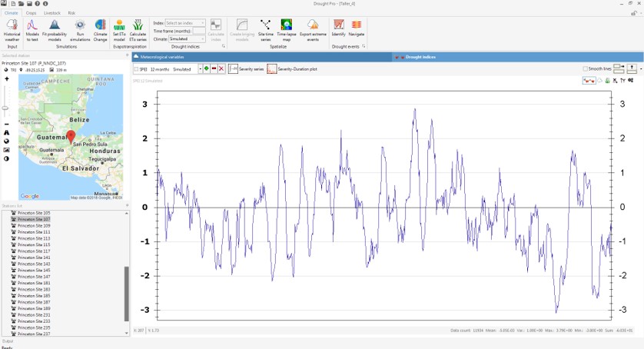Expand the Index dropdown
Image resolution: width=644 pixels, height=349 pixels.
[x=184, y=23]
